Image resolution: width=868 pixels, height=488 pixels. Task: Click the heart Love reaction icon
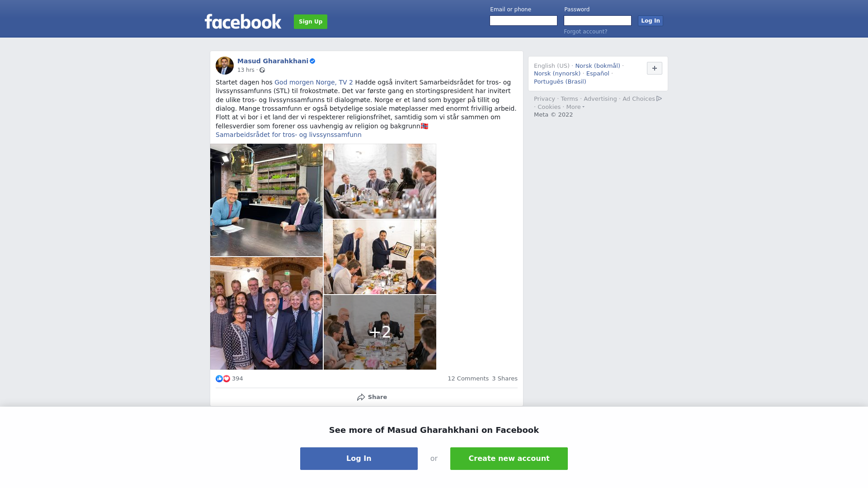point(226,379)
